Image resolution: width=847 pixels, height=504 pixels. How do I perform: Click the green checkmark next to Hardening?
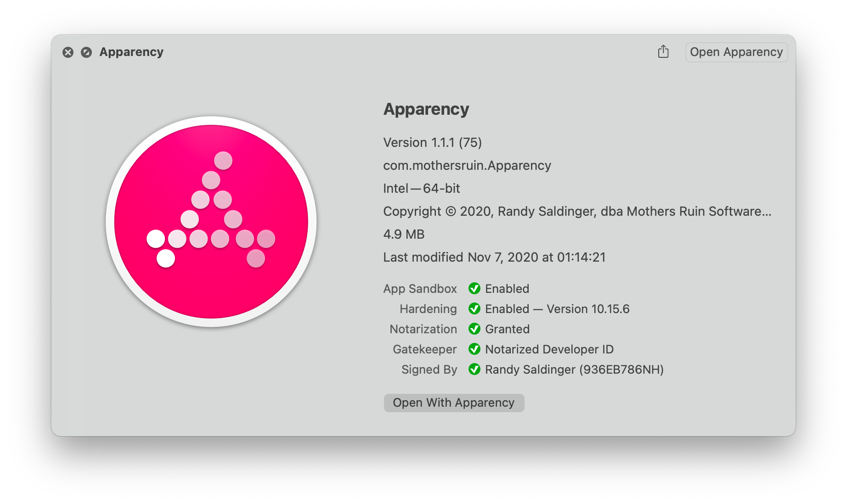click(474, 308)
